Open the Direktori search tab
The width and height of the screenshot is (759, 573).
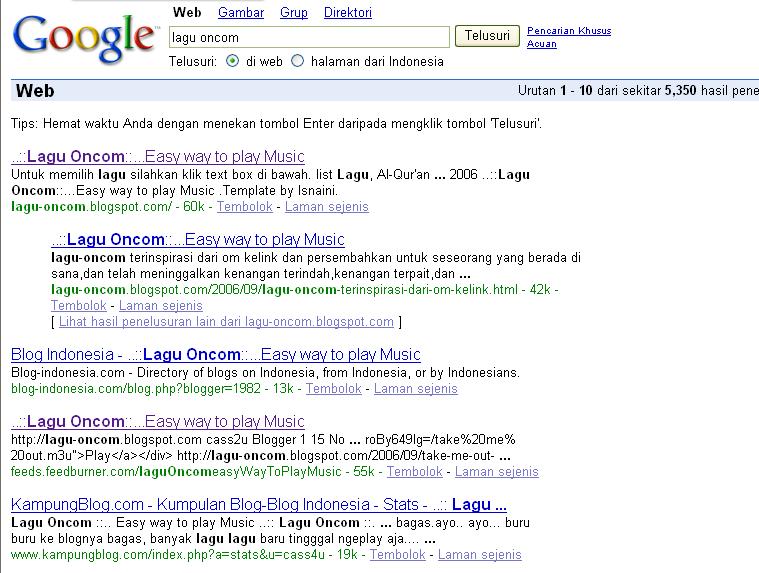[348, 13]
